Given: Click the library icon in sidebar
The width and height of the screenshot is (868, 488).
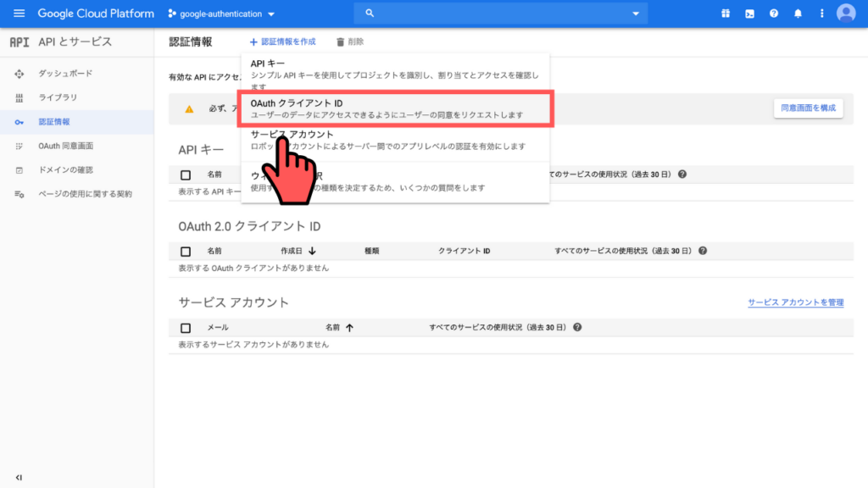Looking at the screenshot, I should pyautogui.click(x=19, y=98).
